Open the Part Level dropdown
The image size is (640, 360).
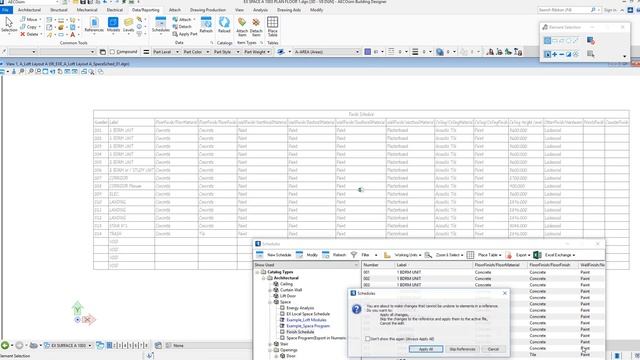coord(166,52)
